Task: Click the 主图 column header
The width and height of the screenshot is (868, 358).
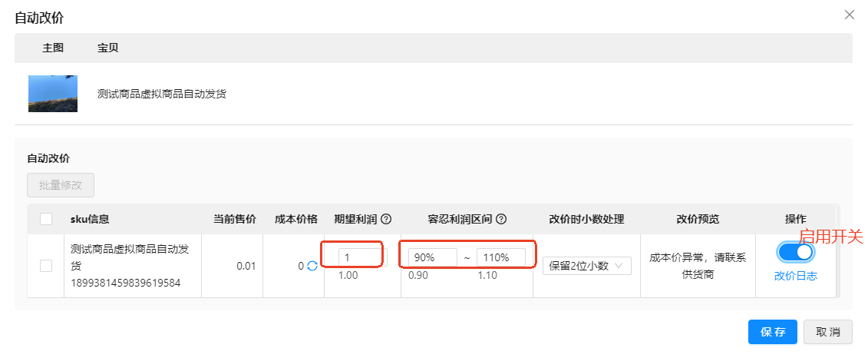Action: (x=53, y=48)
